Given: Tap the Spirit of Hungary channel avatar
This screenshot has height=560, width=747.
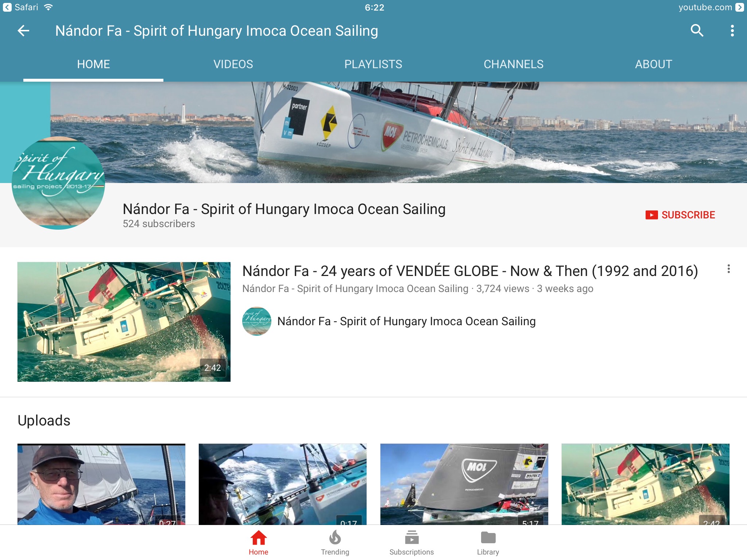Looking at the screenshot, I should (58, 183).
